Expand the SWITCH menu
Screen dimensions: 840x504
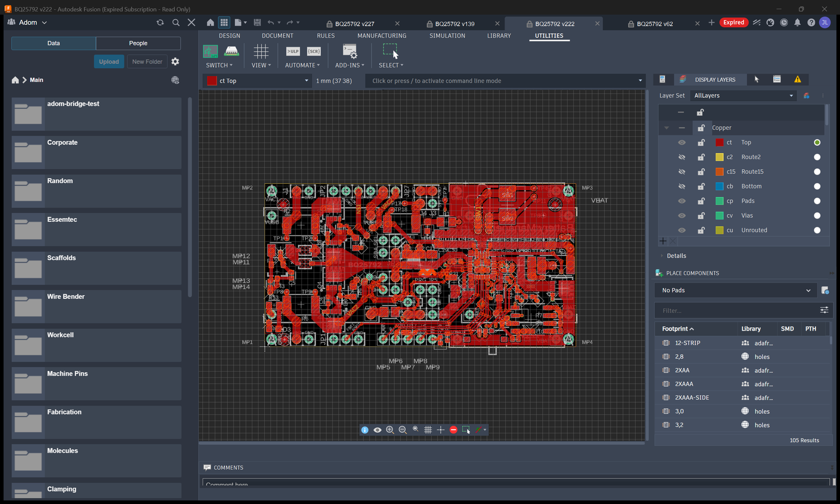219,65
